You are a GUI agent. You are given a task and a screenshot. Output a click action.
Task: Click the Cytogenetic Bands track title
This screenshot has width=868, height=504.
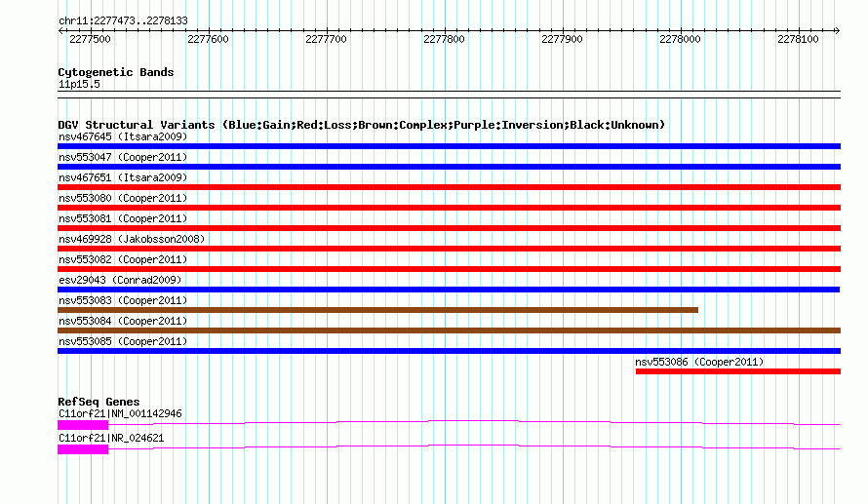(x=116, y=72)
